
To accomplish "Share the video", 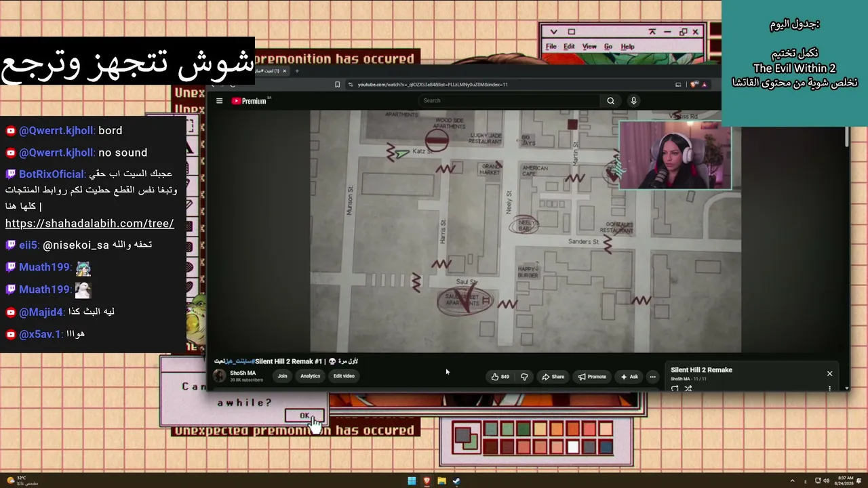I will (x=553, y=377).
